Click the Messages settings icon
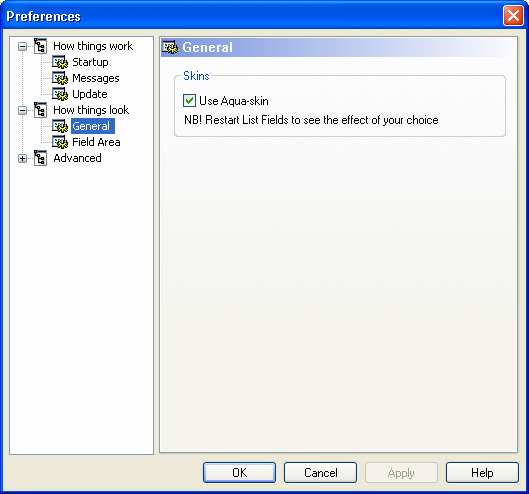Image resolution: width=529 pixels, height=494 pixels. [60, 78]
